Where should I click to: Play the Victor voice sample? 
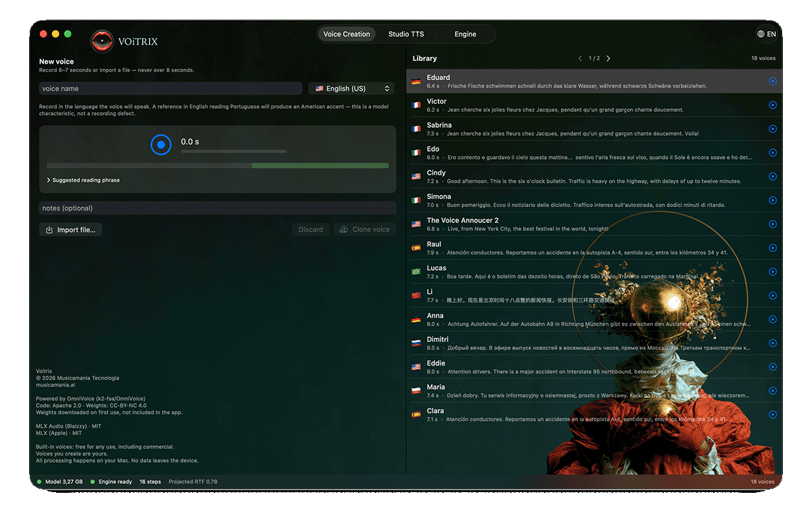772,105
